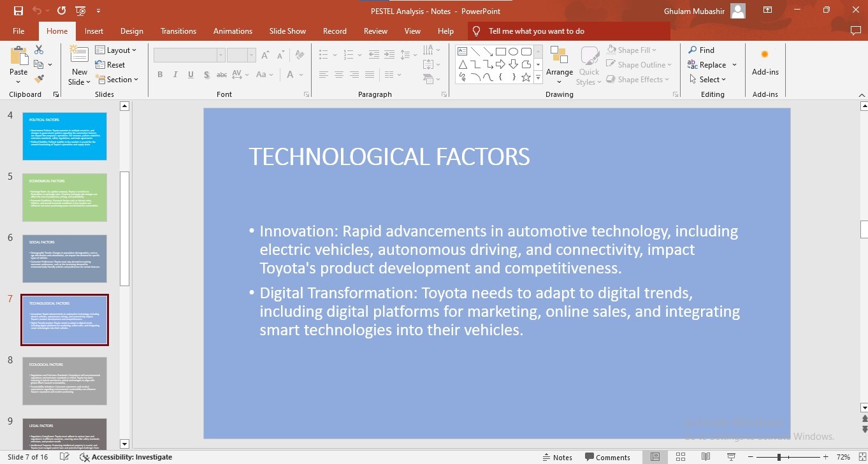Open the Transitions ribbon tab

click(178, 31)
